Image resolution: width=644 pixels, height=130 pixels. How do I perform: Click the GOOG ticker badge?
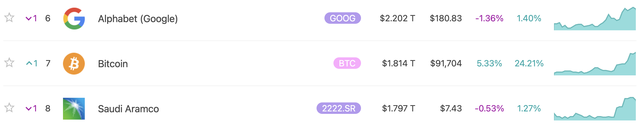click(x=342, y=18)
